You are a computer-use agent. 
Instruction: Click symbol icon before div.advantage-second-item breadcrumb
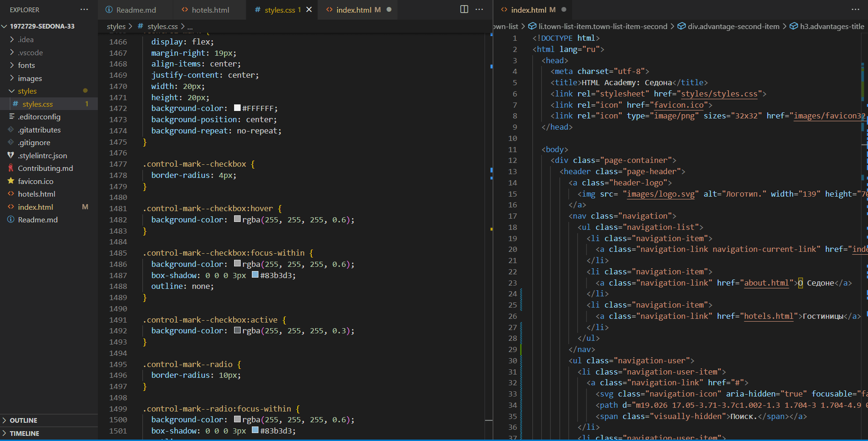point(682,26)
